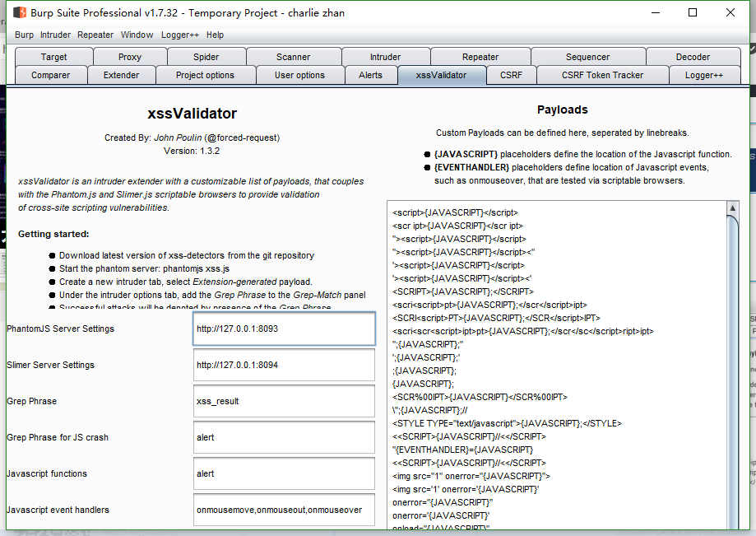Viewport: 756px width, 536px height.
Task: Open the Window menu
Action: [x=137, y=35]
